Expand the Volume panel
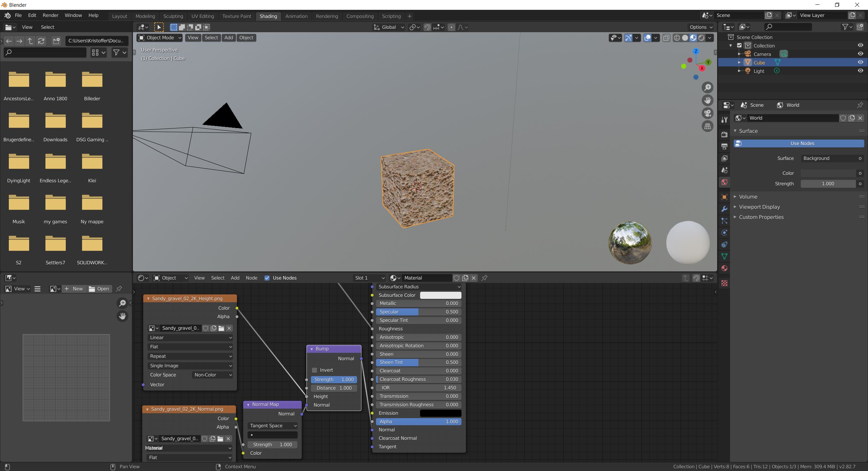Image resolution: width=868 pixels, height=471 pixels. coord(748,197)
